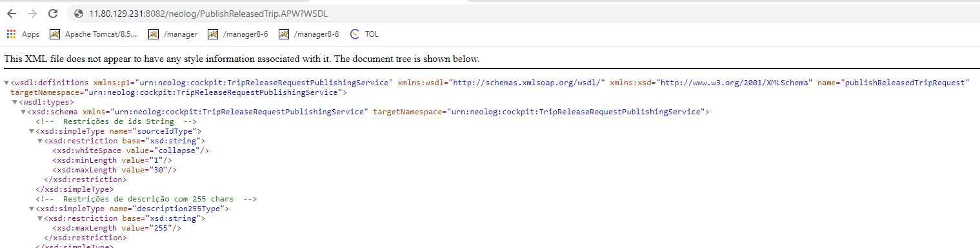View site information icon in address bar

[x=79, y=14]
